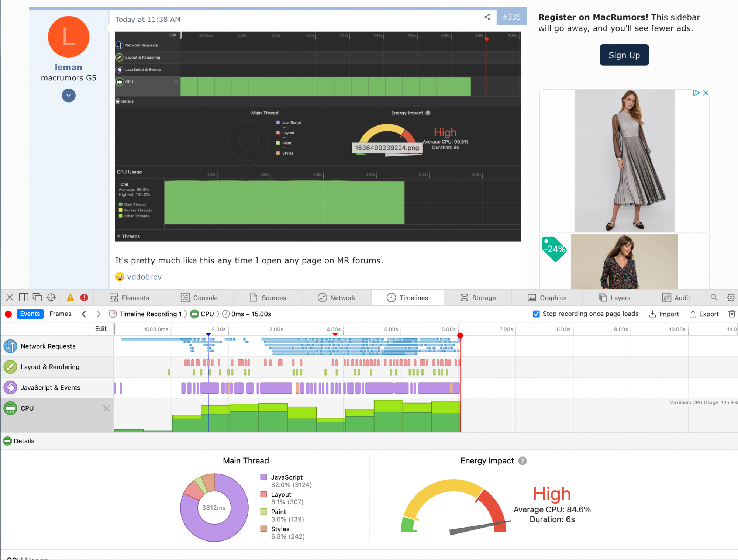Click the element picker crosshair icon
Image resolution: width=738 pixels, height=560 pixels.
click(x=51, y=297)
